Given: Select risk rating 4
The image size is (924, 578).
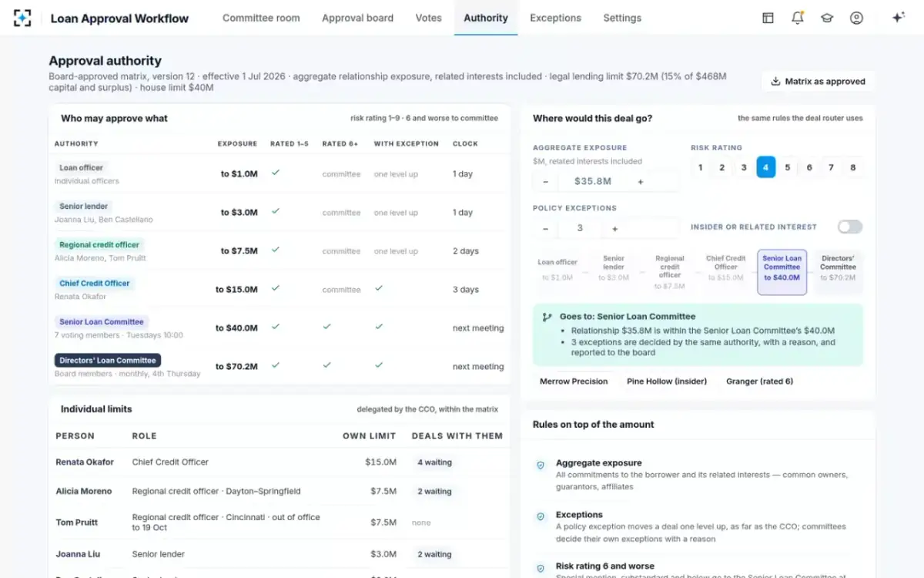Looking at the screenshot, I should [x=765, y=167].
